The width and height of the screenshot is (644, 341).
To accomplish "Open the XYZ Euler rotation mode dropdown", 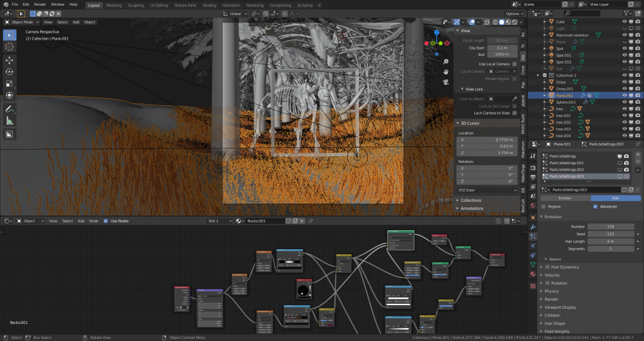I will (x=487, y=190).
